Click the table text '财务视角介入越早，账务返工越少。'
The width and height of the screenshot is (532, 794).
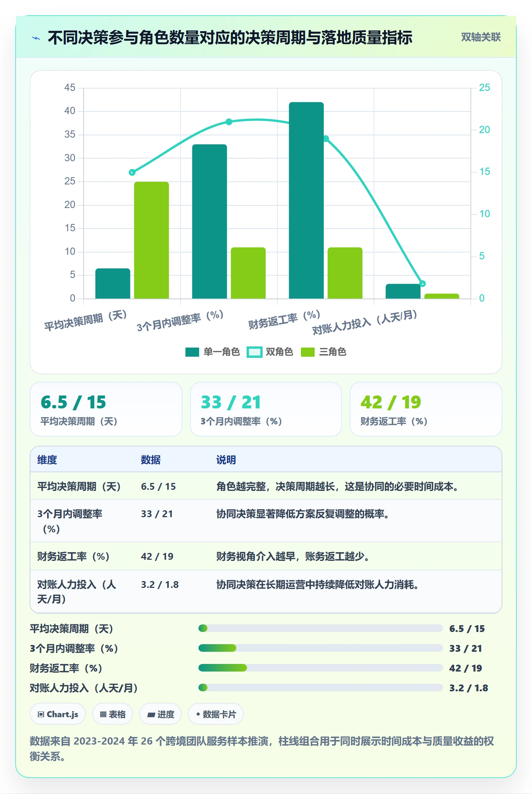pyautogui.click(x=293, y=556)
